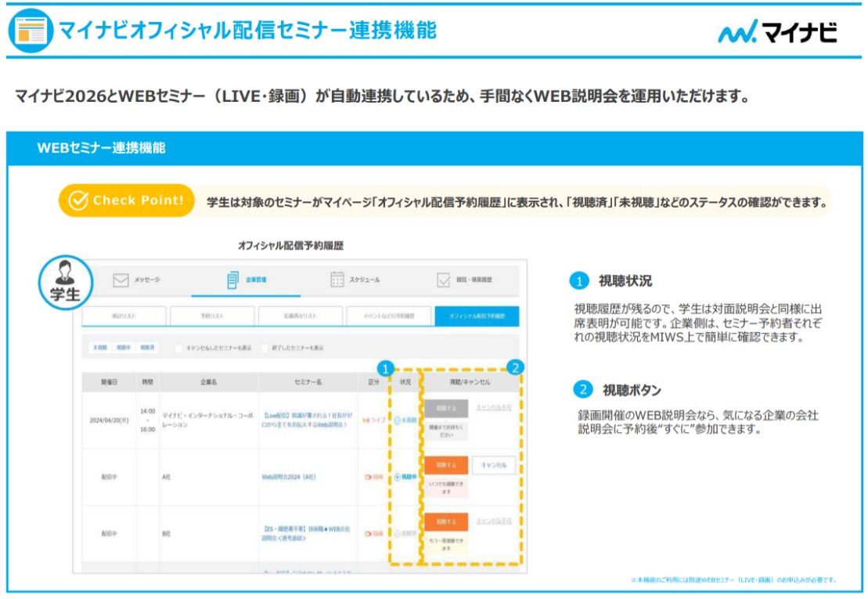Click the 録画 camera icon in the B社 row
The width and height of the screenshot is (868, 599).
(x=368, y=534)
